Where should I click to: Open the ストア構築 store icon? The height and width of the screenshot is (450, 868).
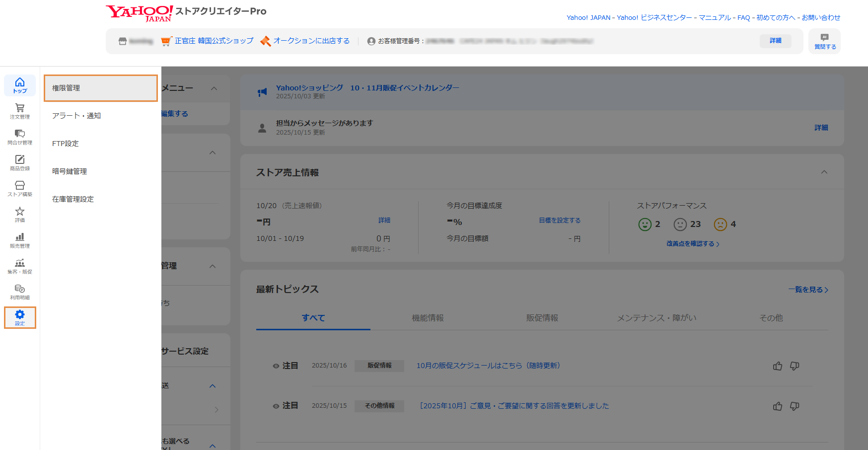click(20, 188)
